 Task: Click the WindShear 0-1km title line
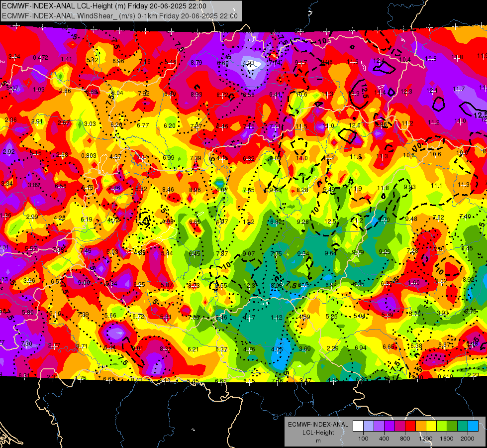point(119,16)
